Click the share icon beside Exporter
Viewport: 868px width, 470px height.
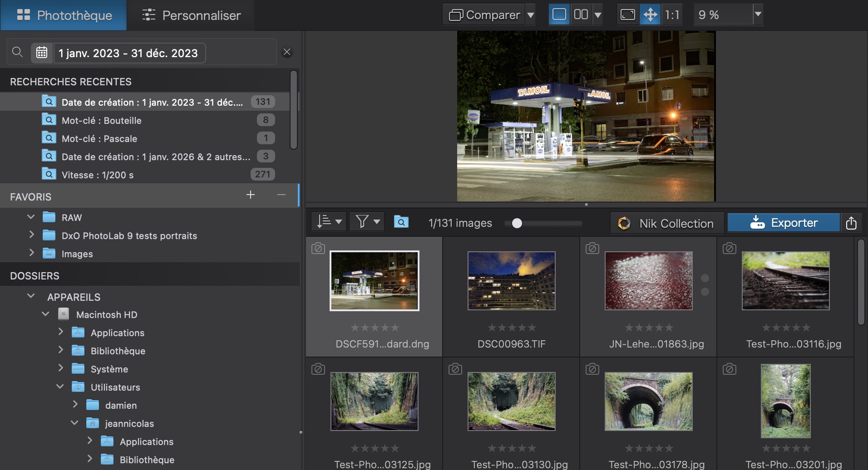[851, 223]
